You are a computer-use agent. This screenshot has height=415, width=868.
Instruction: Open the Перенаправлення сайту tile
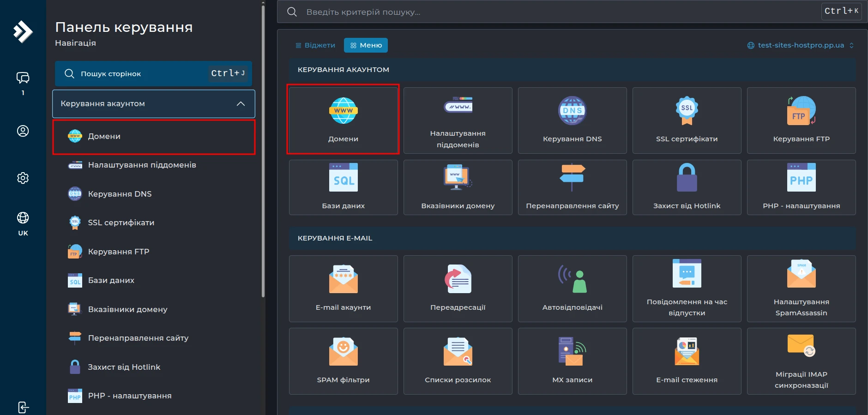click(572, 187)
